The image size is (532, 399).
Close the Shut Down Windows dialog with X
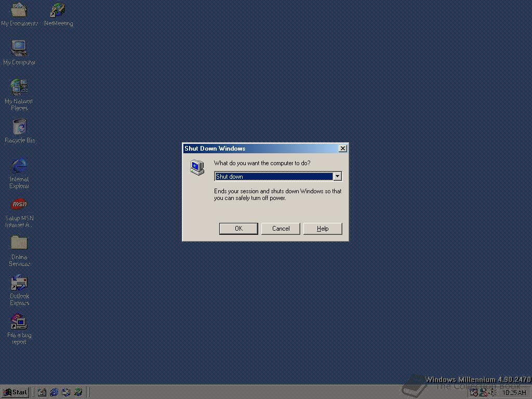(343, 148)
